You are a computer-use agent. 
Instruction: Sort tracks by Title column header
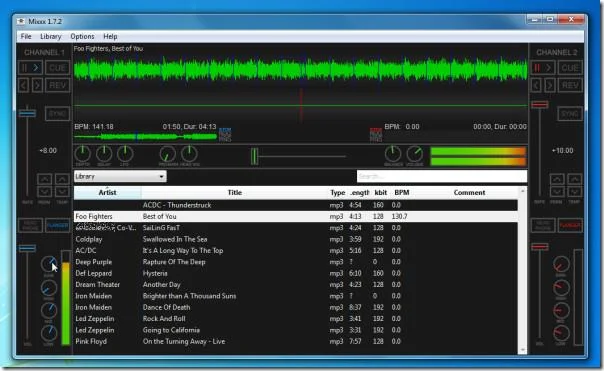(234, 193)
